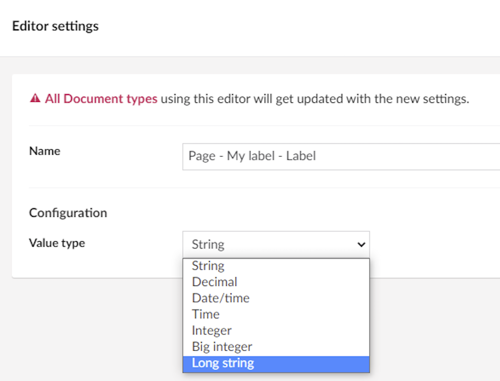The width and height of the screenshot is (500, 381).
Task: Click the Editor settings page title
Action: [x=55, y=26]
